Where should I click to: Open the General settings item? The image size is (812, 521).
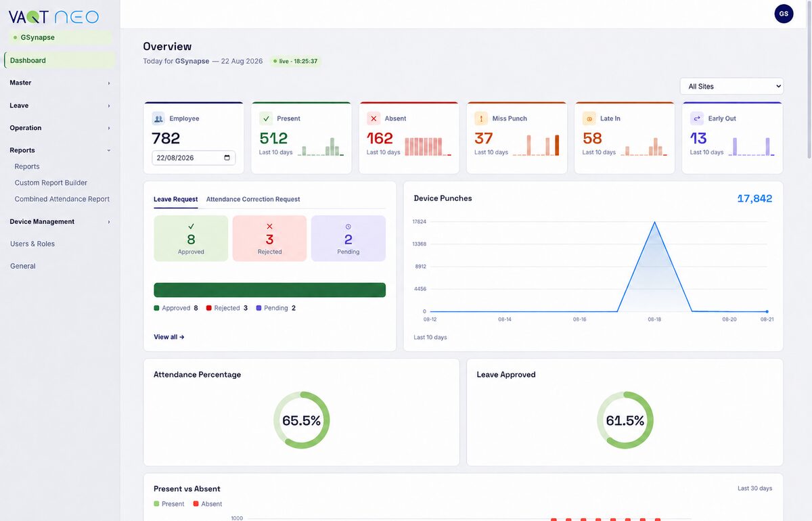[x=22, y=266]
